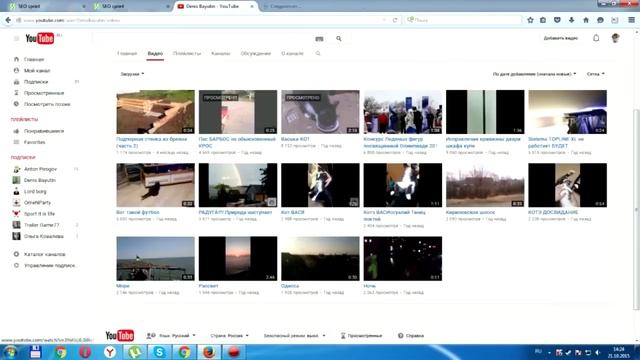Click the Просмотренные hourglass icon in sidebar
Image resolution: width=640 pixels, height=360 pixels.
[x=16, y=93]
